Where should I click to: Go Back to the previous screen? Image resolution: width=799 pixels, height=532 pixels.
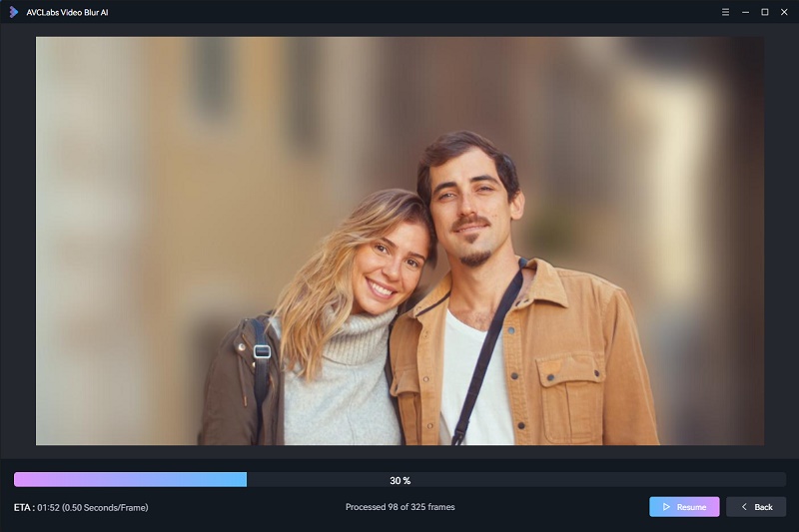[x=756, y=507]
